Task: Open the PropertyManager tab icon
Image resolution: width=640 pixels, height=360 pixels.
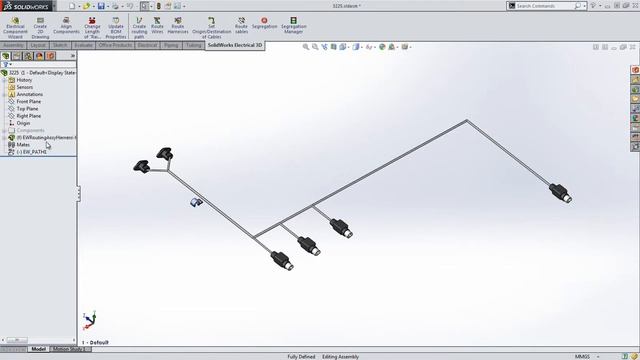Action: tap(17, 56)
